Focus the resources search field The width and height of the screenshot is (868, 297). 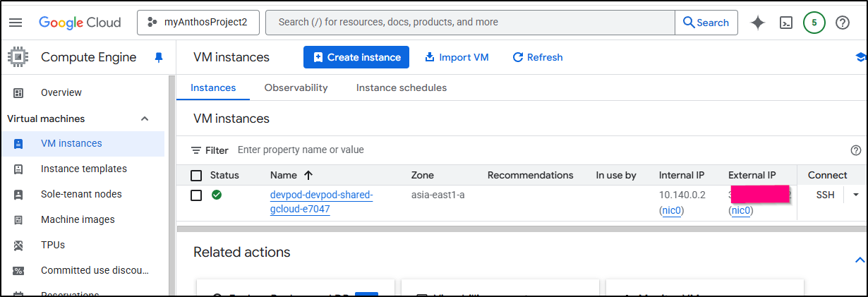pos(470,22)
